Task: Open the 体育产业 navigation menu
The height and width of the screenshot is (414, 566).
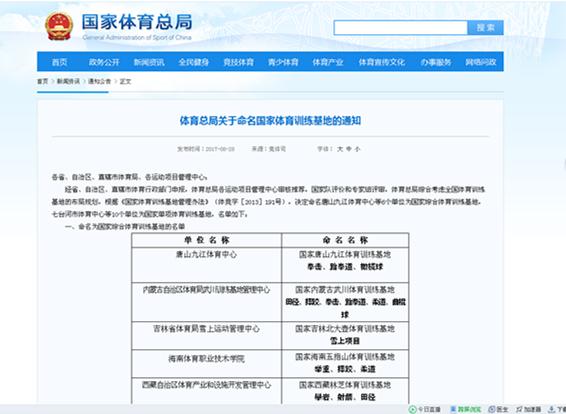Action: [328, 62]
